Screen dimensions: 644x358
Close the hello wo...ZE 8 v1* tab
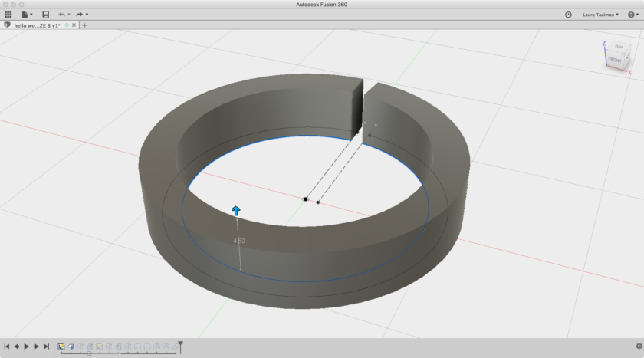pos(74,25)
